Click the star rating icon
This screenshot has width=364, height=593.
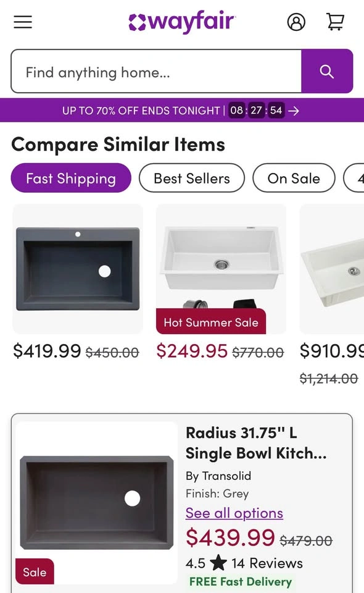pos(218,563)
